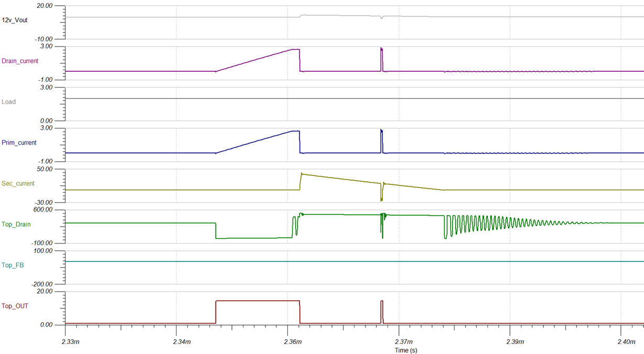Select the Drain_current trace label

(x=20, y=61)
